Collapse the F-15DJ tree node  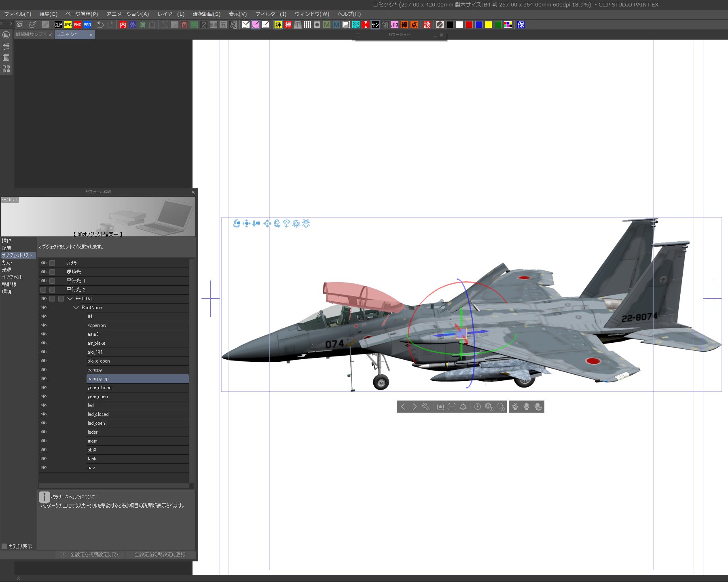coord(70,299)
